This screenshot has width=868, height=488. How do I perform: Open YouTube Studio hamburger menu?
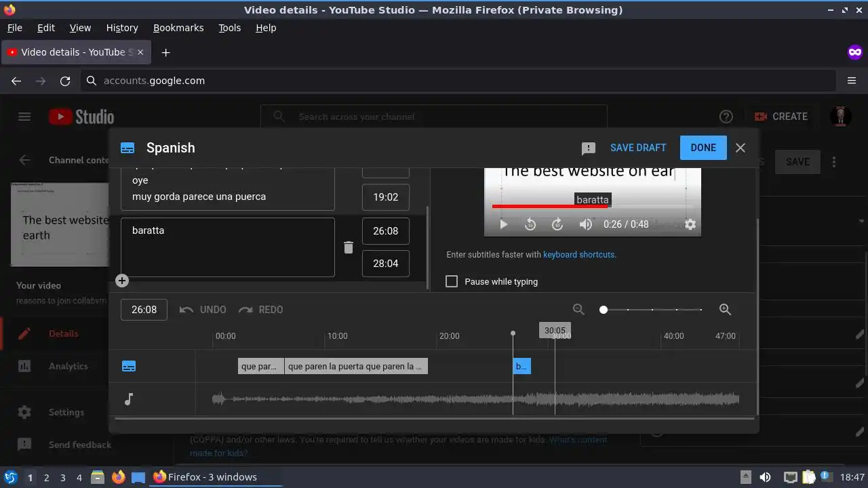tap(24, 117)
